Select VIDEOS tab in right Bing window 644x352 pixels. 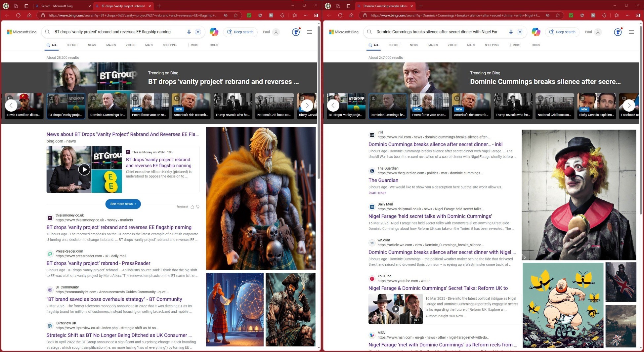pos(452,45)
